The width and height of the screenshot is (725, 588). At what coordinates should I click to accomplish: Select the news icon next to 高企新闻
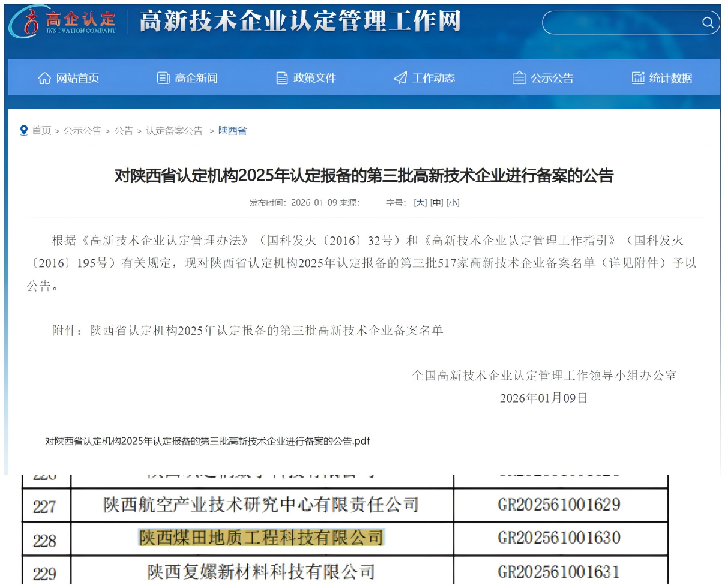(x=163, y=77)
